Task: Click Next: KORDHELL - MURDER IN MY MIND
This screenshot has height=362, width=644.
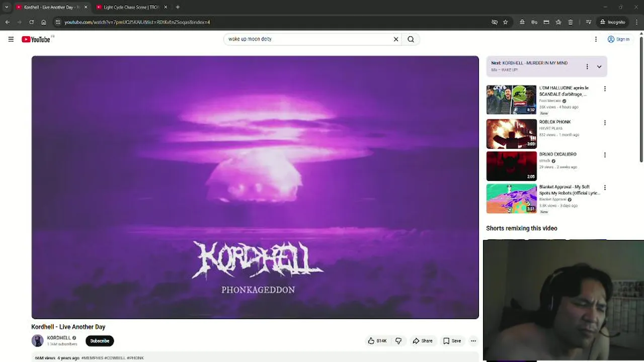Action: (529, 63)
